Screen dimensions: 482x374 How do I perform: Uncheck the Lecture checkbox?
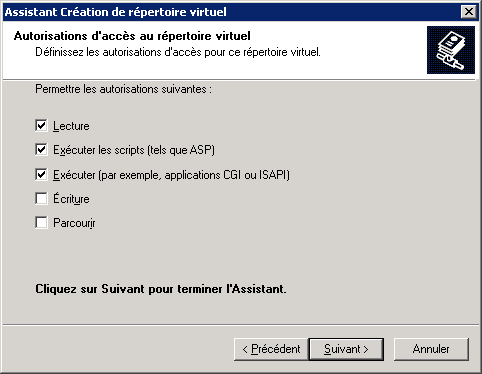tap(41, 126)
